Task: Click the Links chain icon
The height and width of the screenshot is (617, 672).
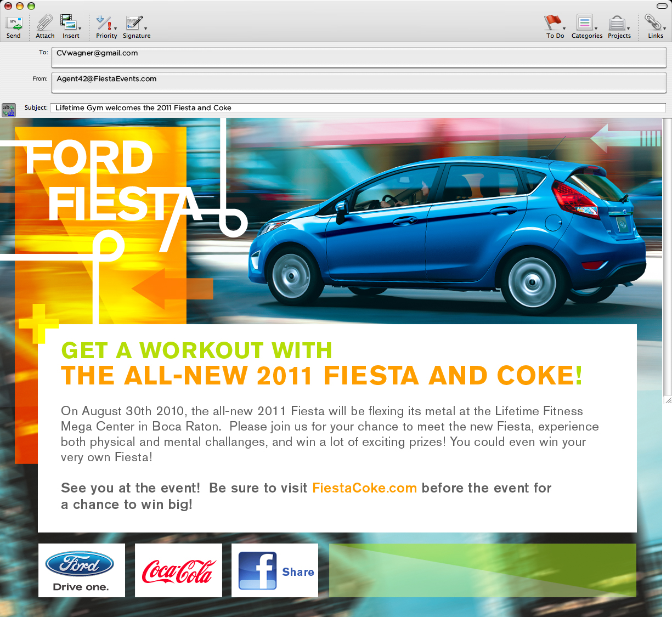Action: 652,23
